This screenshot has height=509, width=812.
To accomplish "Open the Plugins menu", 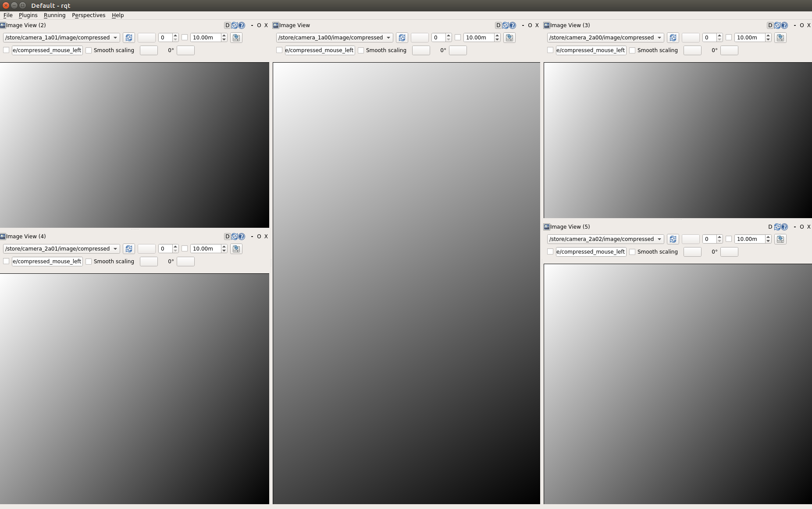I will click(x=28, y=15).
